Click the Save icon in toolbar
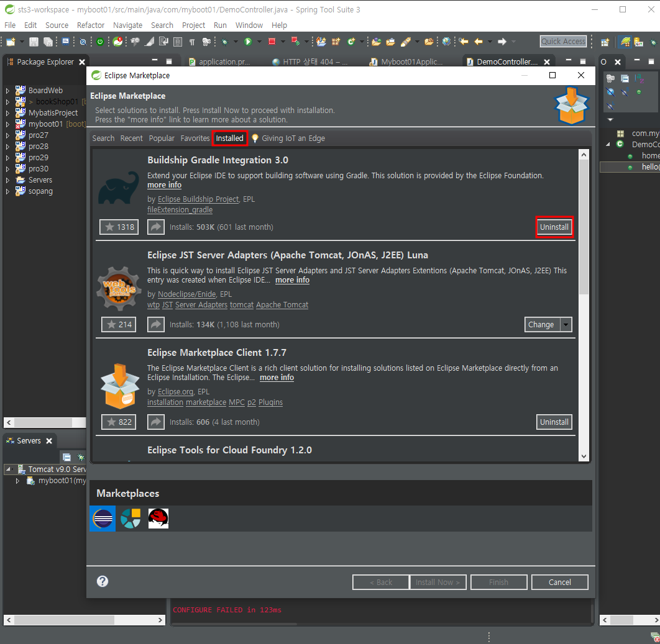 [x=34, y=42]
